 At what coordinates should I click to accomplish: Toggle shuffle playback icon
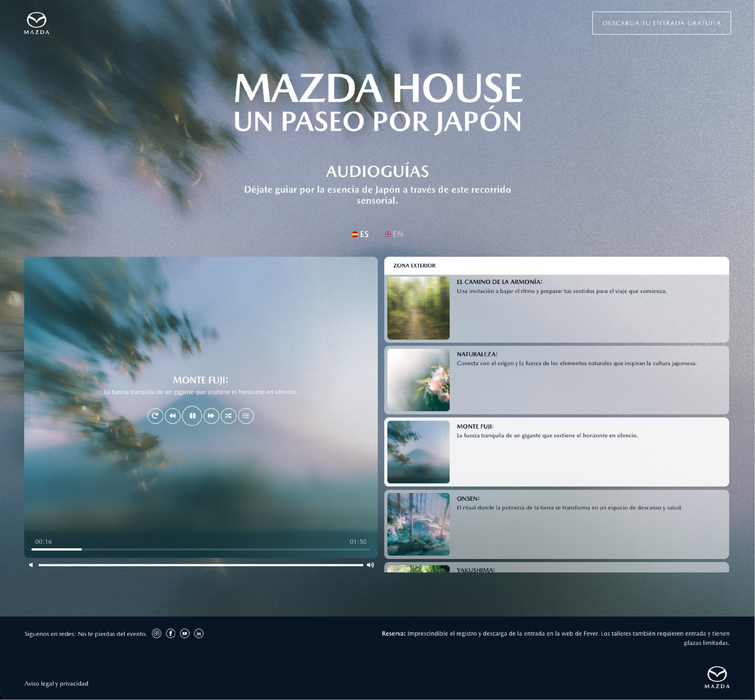pos(228,416)
